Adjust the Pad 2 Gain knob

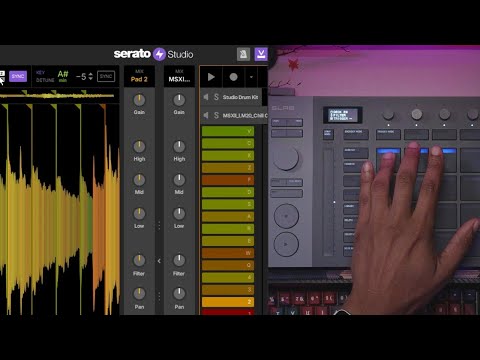click(x=139, y=100)
